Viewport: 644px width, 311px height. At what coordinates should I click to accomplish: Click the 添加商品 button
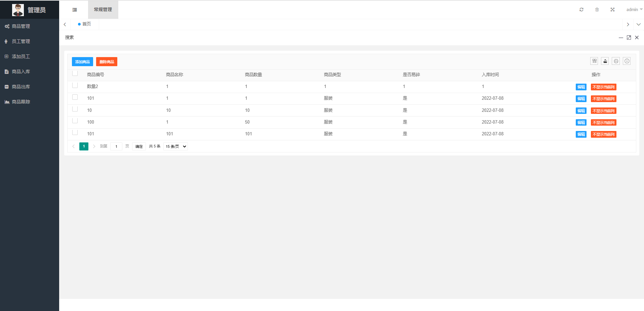click(x=82, y=62)
